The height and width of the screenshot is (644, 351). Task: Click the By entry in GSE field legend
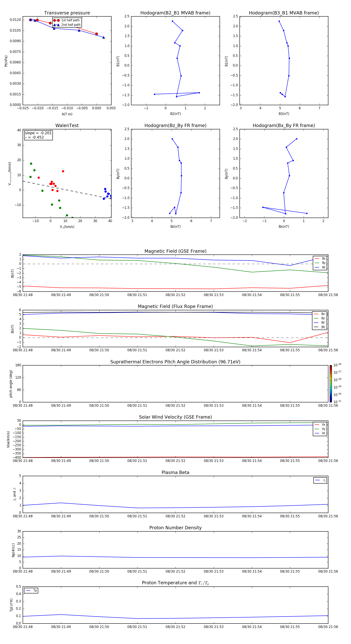tap(320, 263)
